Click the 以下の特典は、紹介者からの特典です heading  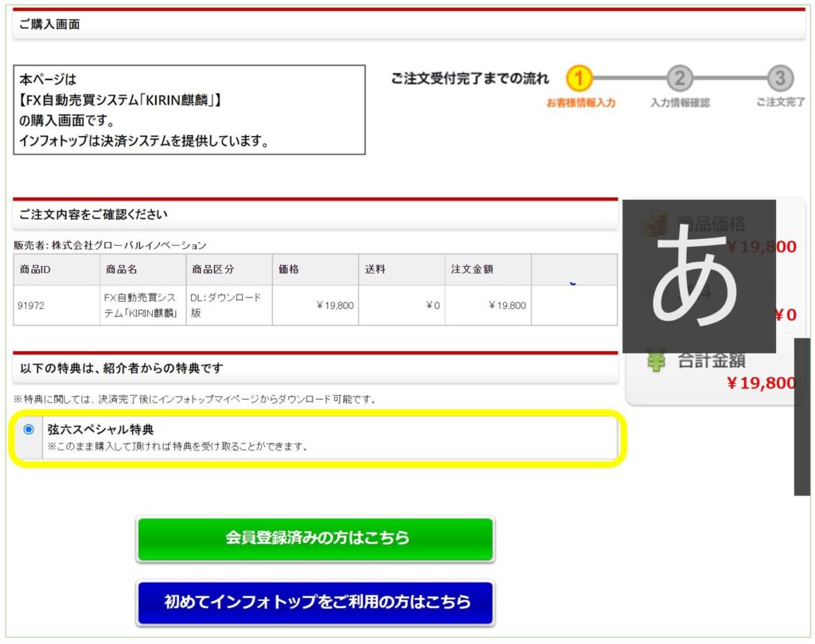122,369
